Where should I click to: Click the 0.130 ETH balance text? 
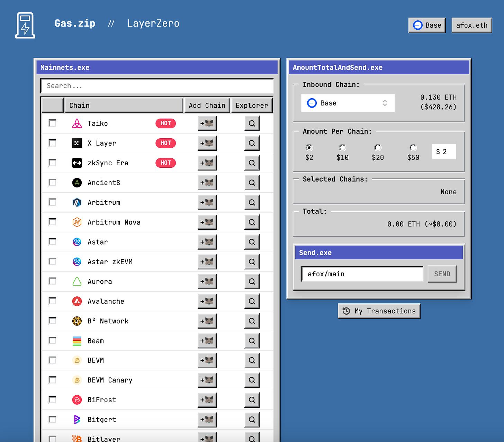coord(438,97)
